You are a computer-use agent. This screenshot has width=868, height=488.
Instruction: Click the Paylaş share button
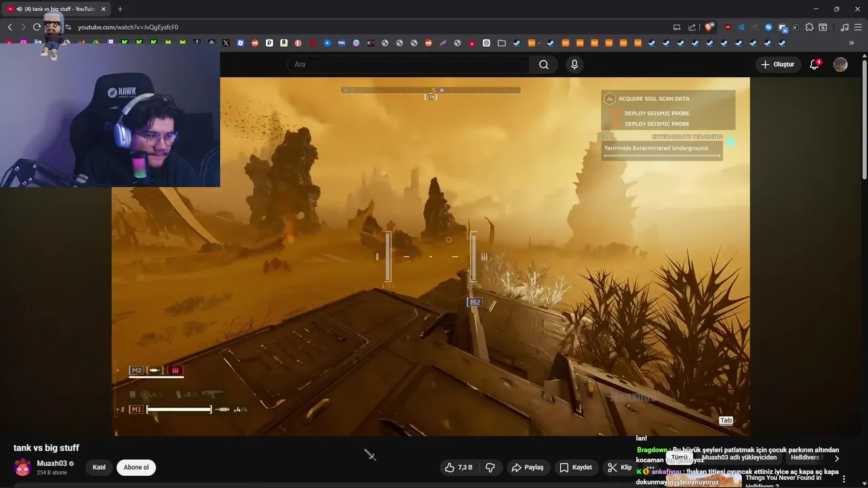528,468
